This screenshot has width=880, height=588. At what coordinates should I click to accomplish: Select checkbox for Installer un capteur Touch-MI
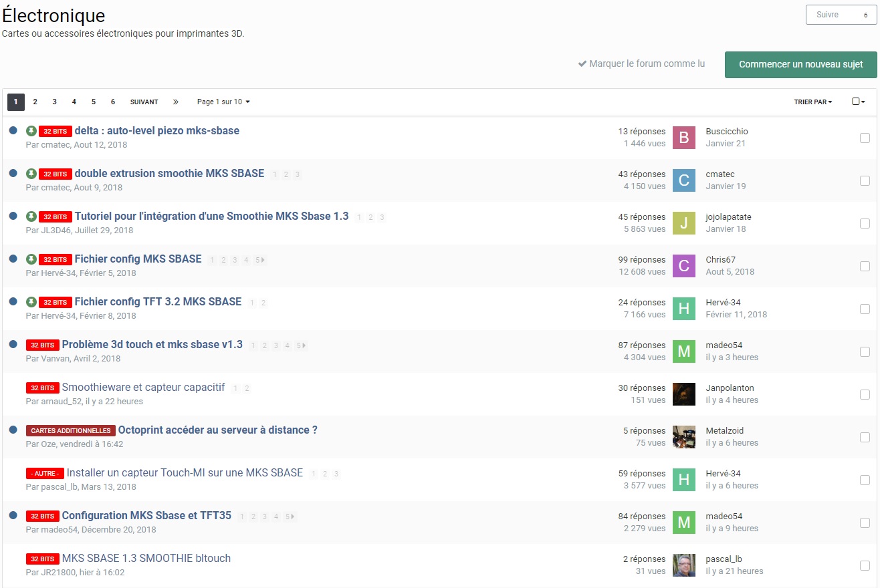tap(865, 480)
